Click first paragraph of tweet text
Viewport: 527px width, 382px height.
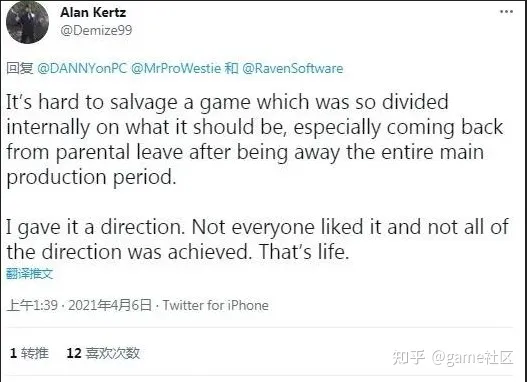point(255,139)
